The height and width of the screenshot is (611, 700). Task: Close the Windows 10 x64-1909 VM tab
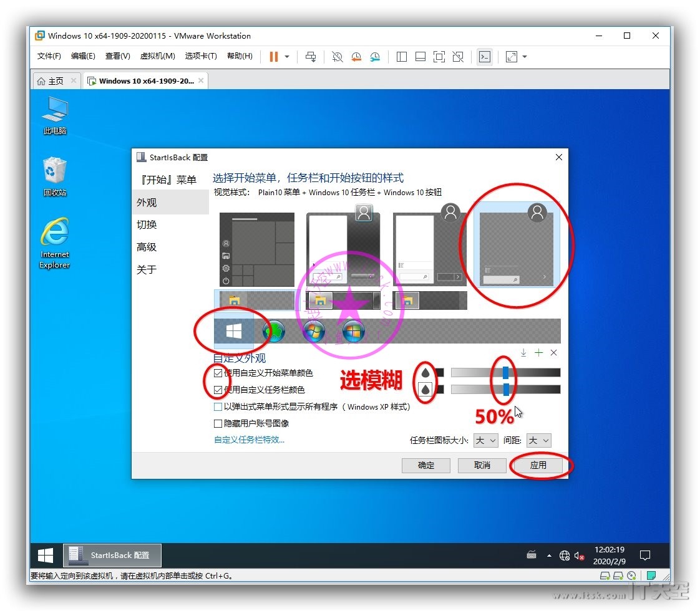(201, 80)
